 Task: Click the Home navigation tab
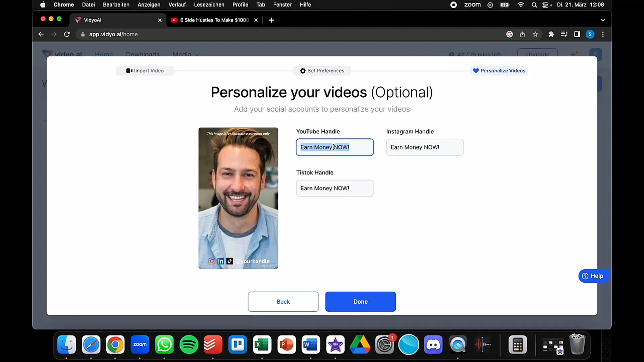pos(104,54)
